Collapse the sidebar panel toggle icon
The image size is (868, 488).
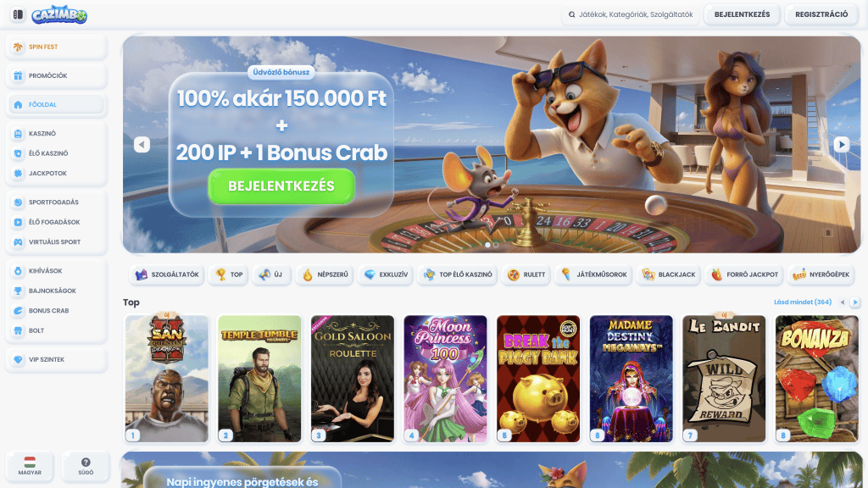coord(18,14)
